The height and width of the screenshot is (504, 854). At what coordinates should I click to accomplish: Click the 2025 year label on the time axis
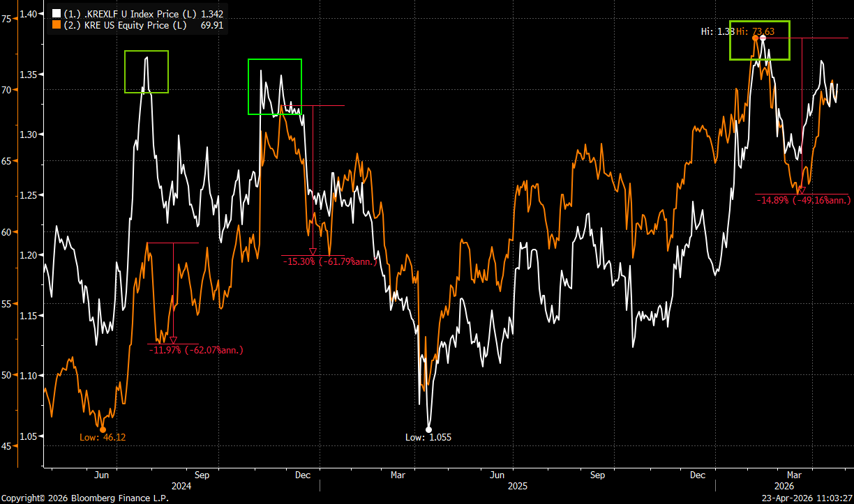[x=517, y=486]
